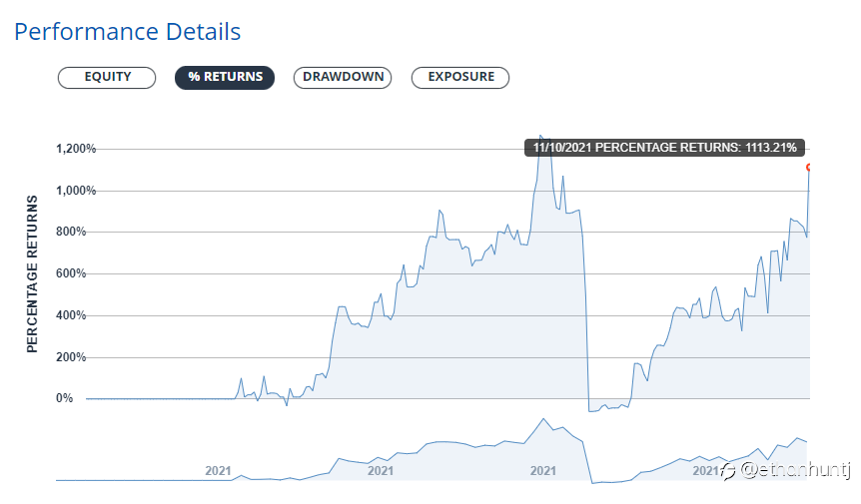This screenshot has width=861, height=504.
Task: Select the second 2021 label in navigator
Action: (x=381, y=470)
